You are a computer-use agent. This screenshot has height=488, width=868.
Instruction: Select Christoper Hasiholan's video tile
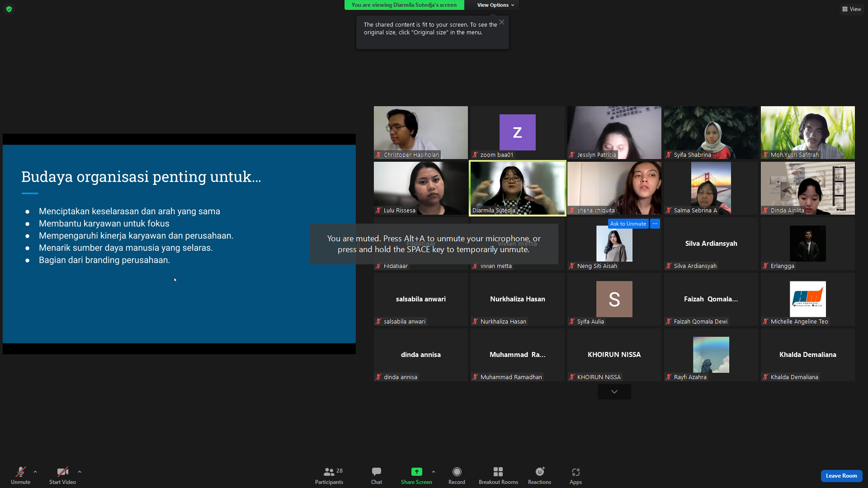pyautogui.click(x=420, y=132)
